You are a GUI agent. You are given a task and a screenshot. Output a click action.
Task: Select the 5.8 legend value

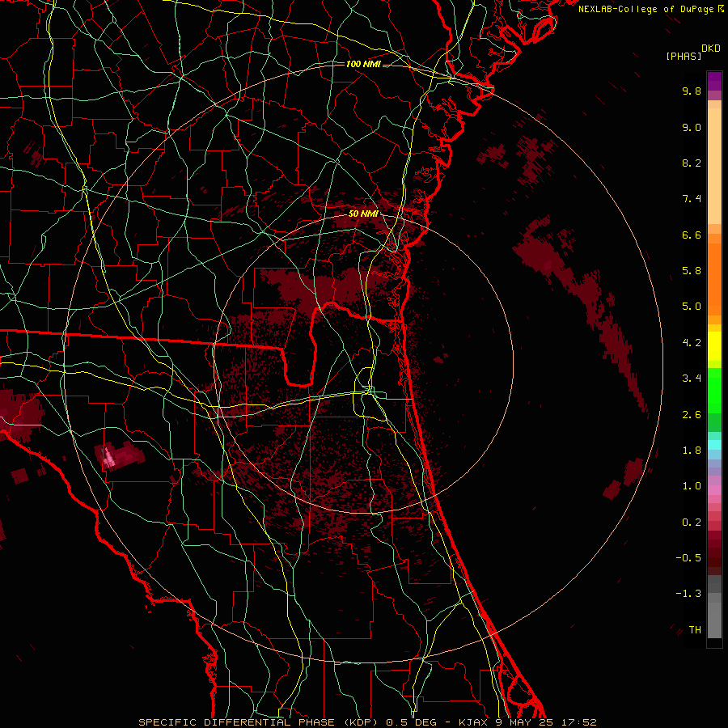click(692, 270)
